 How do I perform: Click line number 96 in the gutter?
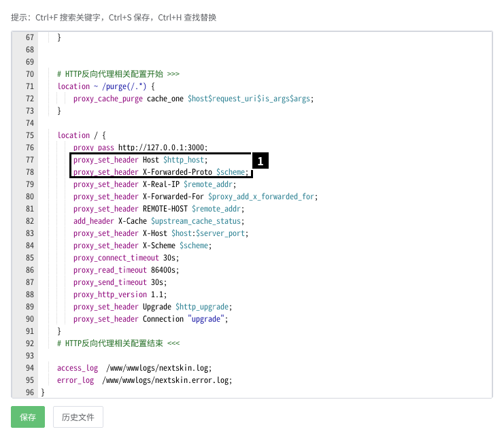coord(29,392)
